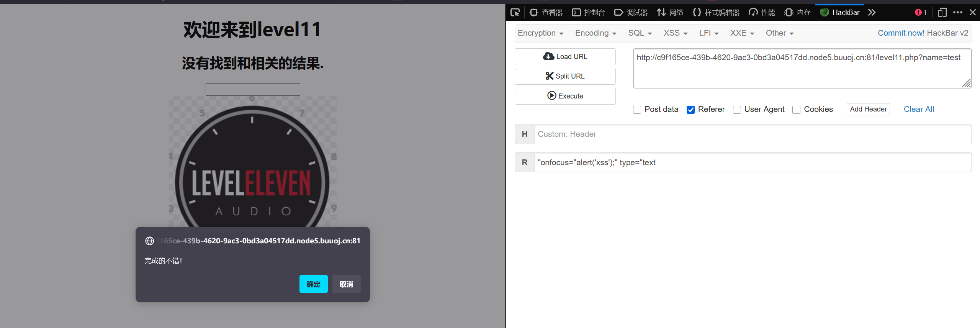Open the XSS dropdown menu

(675, 33)
